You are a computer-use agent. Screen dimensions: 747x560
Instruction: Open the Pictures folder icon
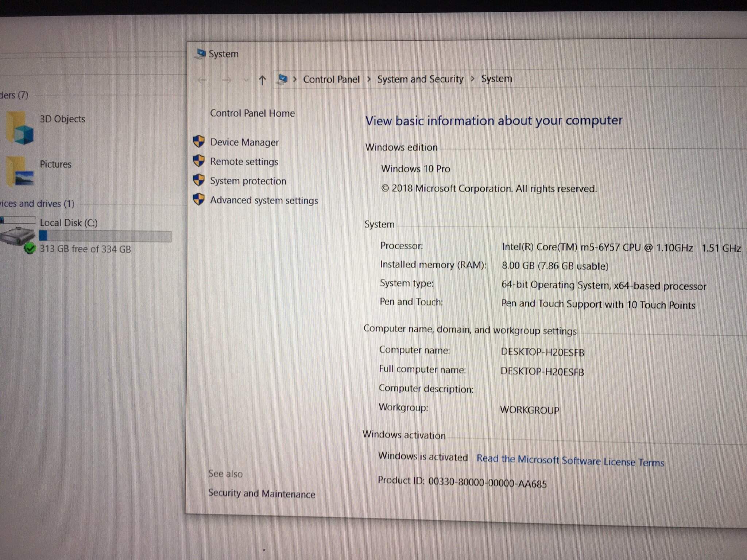click(20, 171)
